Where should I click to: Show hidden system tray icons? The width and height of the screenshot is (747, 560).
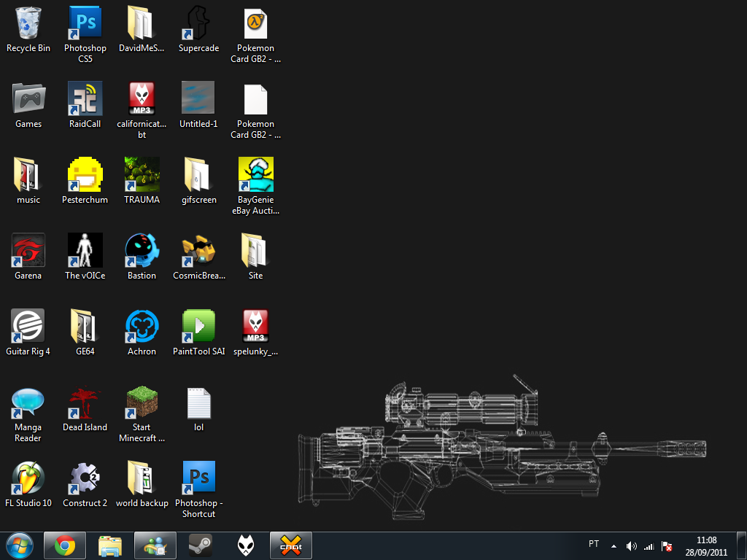pyautogui.click(x=614, y=546)
